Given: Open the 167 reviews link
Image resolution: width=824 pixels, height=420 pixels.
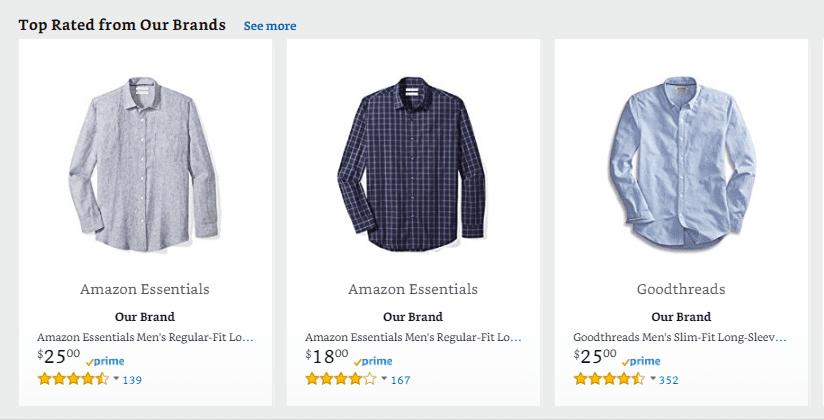Looking at the screenshot, I should pyautogui.click(x=400, y=380).
